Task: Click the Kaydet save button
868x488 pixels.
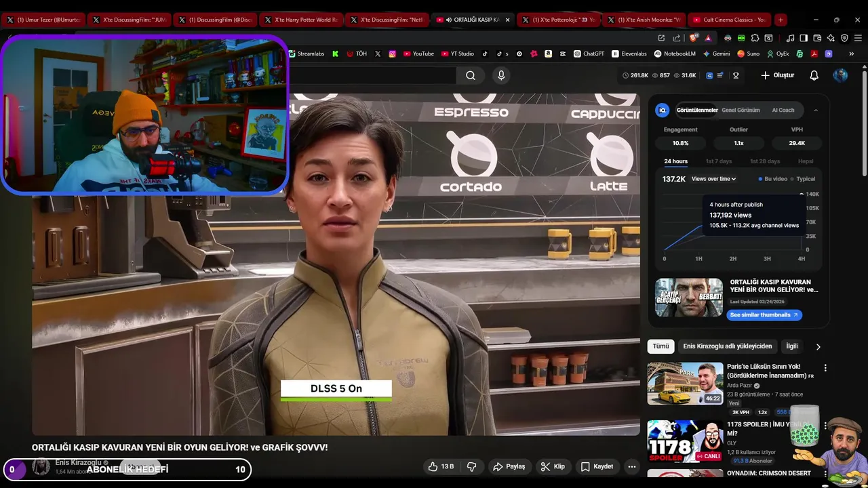Action: [x=597, y=466]
